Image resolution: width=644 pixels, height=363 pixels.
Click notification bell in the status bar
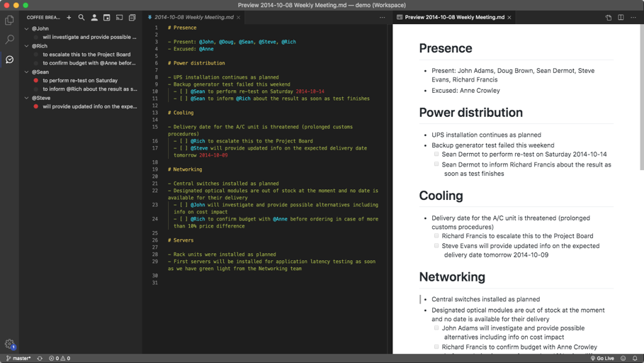(x=635, y=359)
